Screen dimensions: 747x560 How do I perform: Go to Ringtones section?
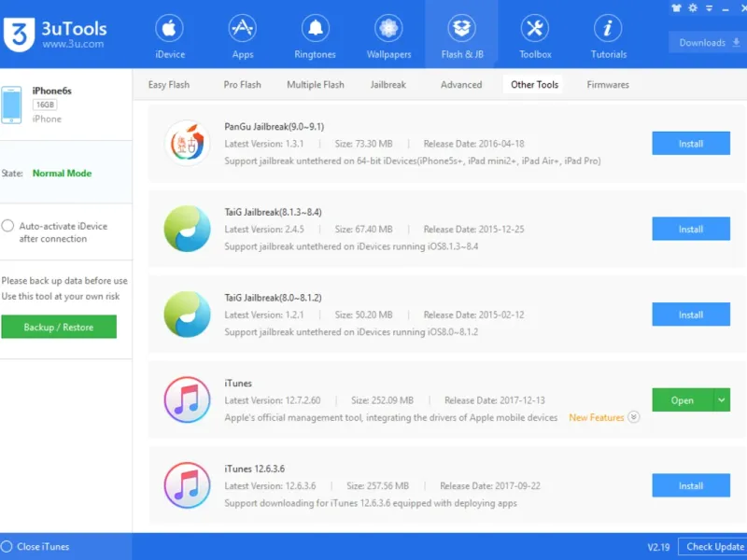[x=315, y=36]
